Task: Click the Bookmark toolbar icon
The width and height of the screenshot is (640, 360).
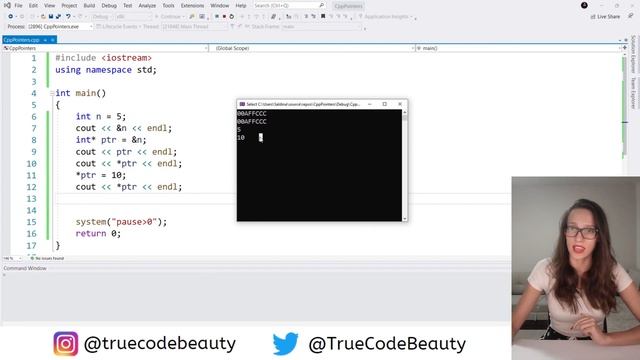Action: coord(323,16)
